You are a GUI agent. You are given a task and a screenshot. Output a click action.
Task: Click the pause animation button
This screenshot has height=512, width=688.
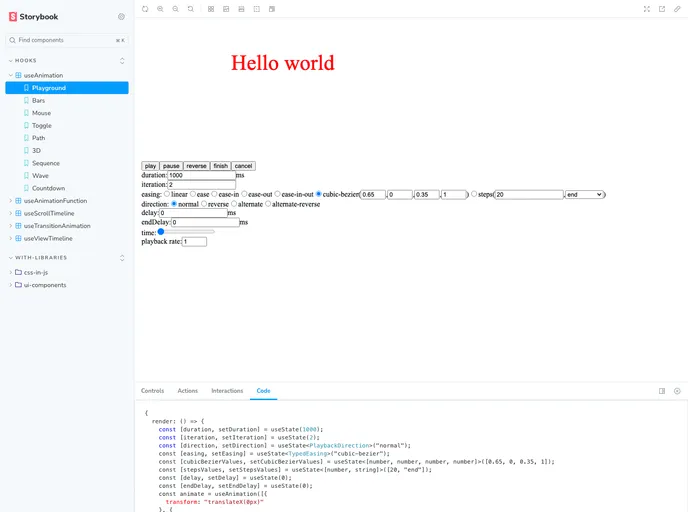tap(171, 166)
